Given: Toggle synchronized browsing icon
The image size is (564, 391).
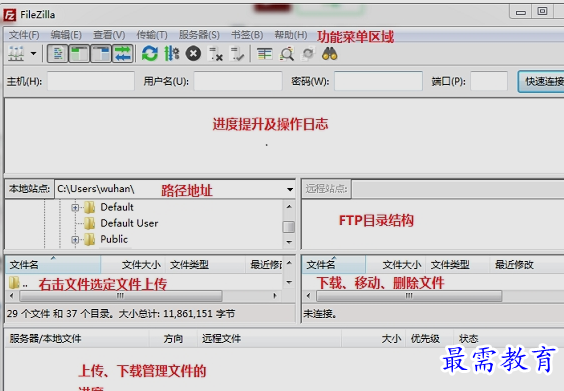Looking at the screenshot, I should 308,54.
